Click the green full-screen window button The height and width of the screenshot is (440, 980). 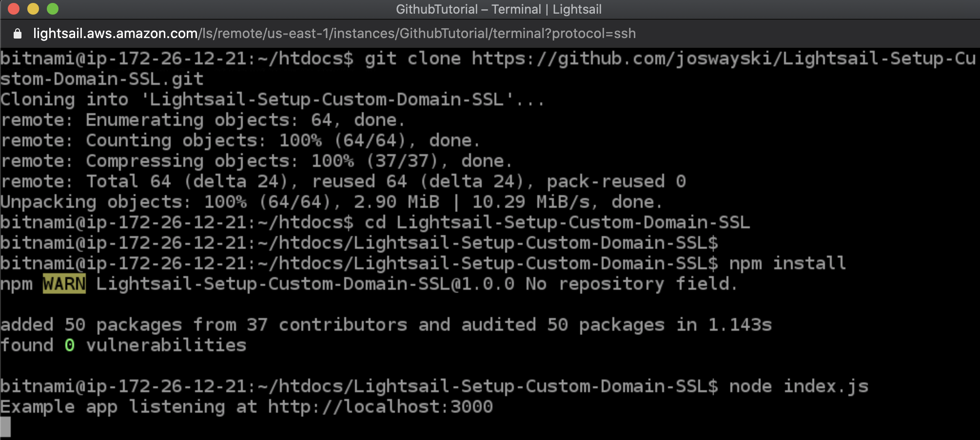53,9
